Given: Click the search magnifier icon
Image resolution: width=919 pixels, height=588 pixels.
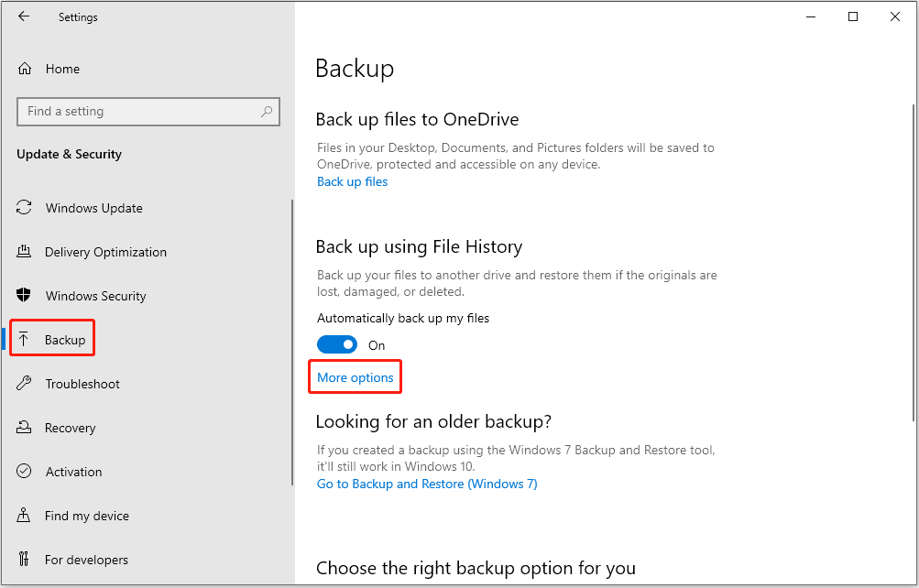Looking at the screenshot, I should (x=267, y=111).
